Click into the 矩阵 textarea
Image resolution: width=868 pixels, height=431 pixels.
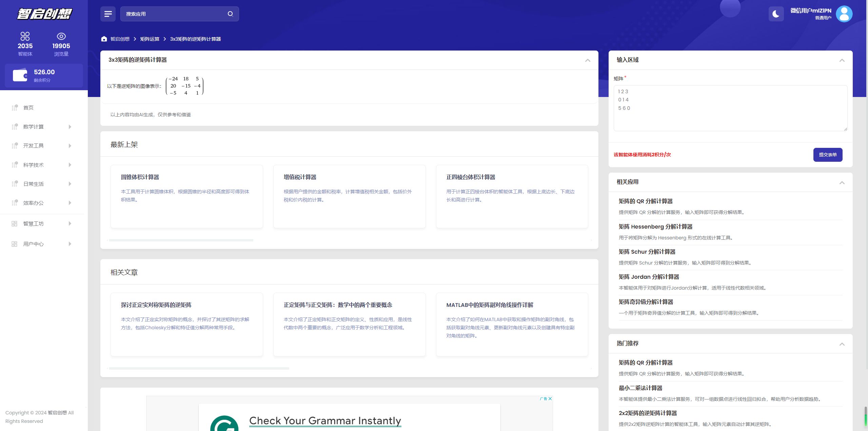[x=730, y=108]
